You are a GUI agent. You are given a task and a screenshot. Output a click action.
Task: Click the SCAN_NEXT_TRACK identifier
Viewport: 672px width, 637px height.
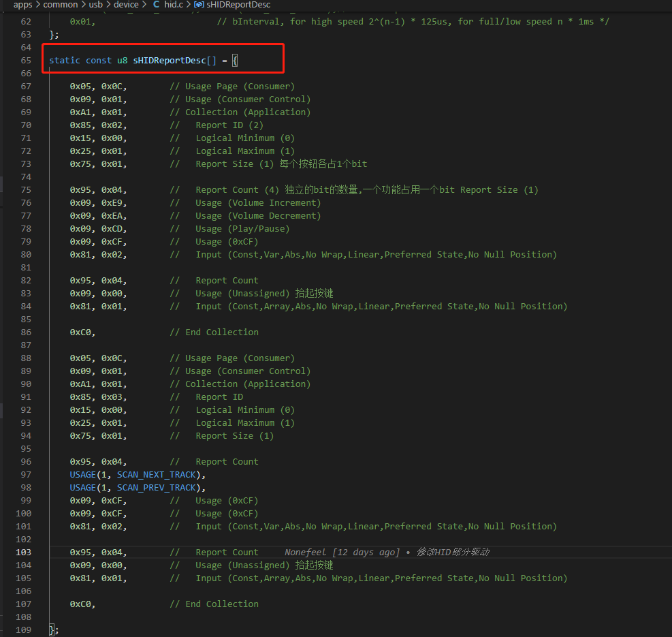pos(157,475)
